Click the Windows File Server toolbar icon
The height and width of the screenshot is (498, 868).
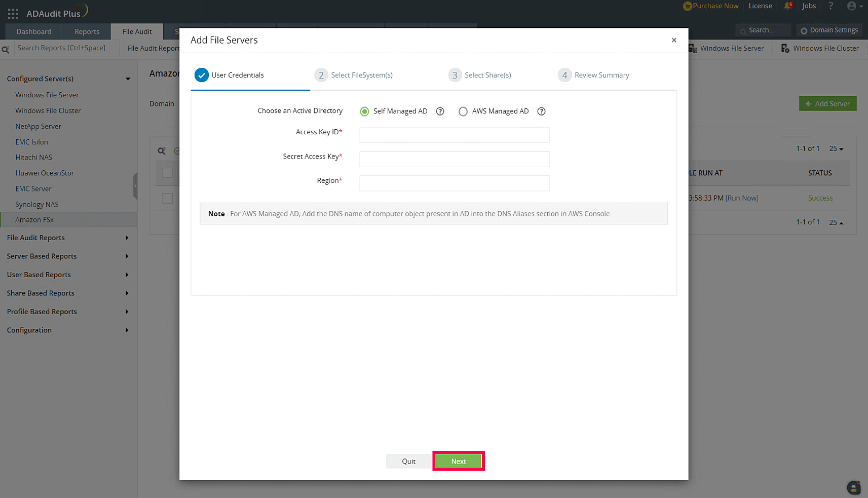point(694,48)
